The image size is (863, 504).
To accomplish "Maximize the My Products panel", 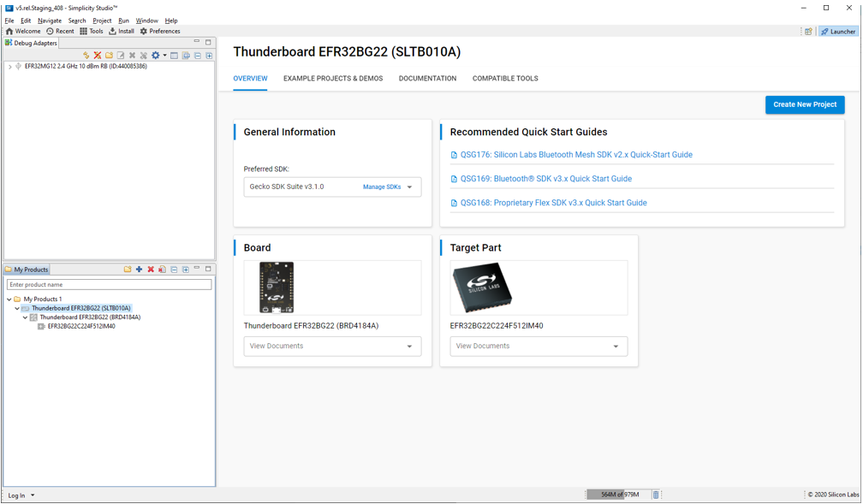I will tap(208, 269).
